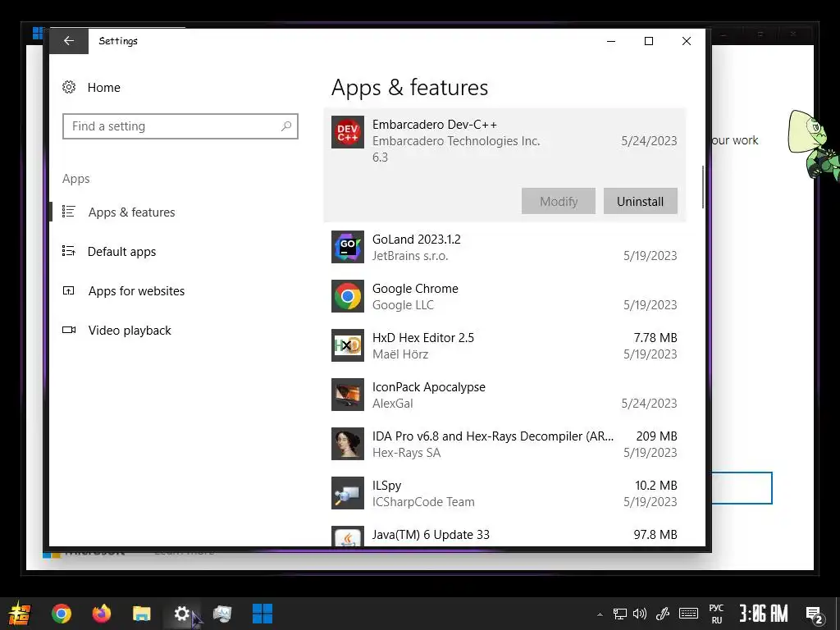Open the Video playback page
This screenshot has width=840, height=630.
[130, 331]
